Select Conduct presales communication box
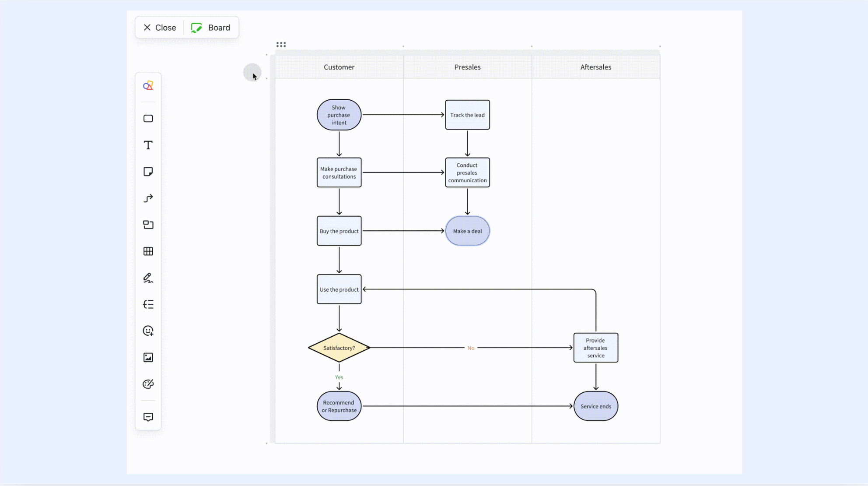This screenshot has width=868, height=486. [467, 173]
